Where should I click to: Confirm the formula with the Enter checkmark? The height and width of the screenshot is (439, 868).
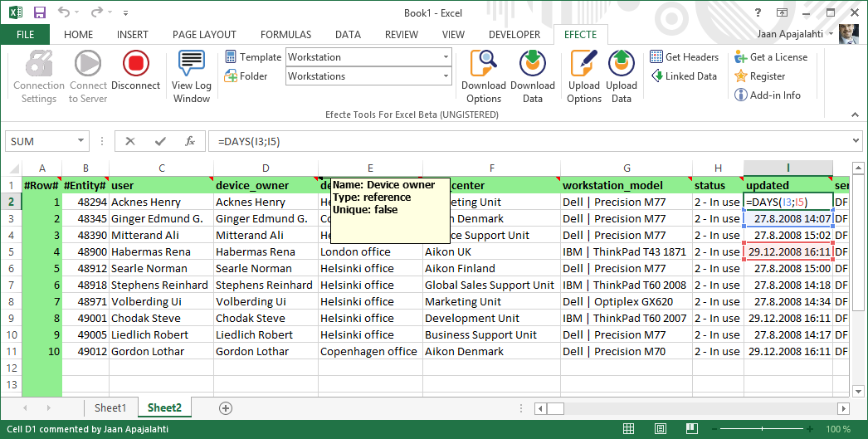pyautogui.click(x=160, y=141)
